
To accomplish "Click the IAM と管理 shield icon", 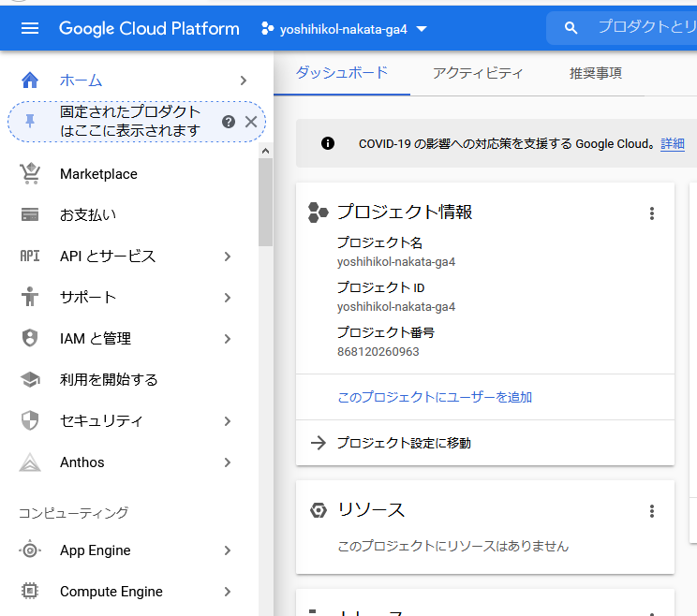I will 30,338.
